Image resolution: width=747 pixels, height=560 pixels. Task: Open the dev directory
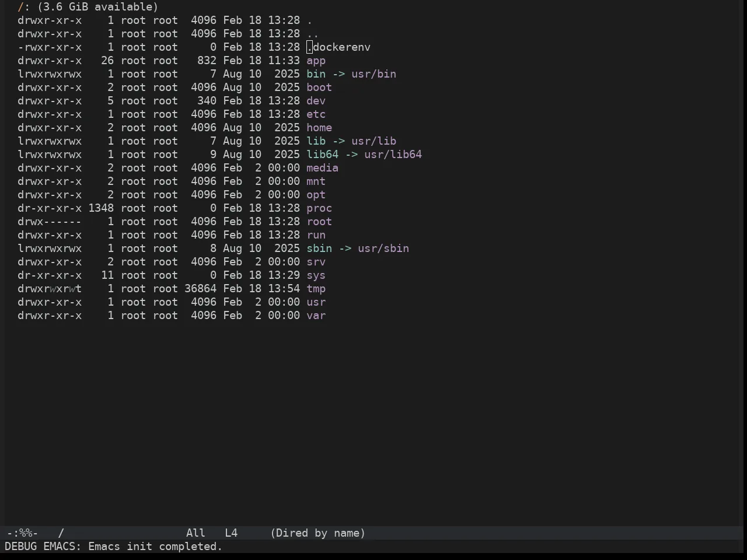point(316,101)
